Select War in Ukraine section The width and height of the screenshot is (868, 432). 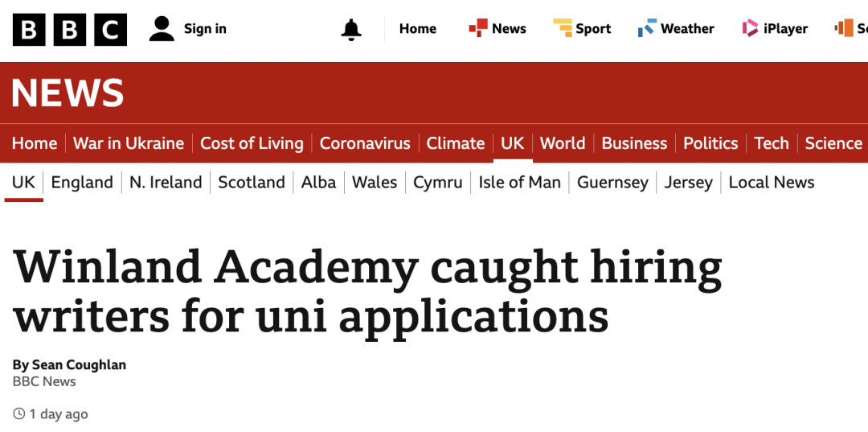click(x=129, y=143)
